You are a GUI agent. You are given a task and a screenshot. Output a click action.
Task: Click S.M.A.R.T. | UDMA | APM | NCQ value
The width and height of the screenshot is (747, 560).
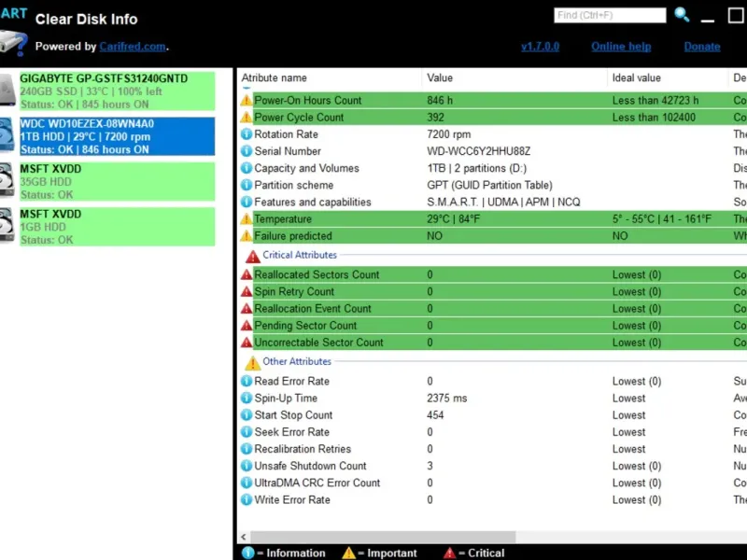[503, 202]
